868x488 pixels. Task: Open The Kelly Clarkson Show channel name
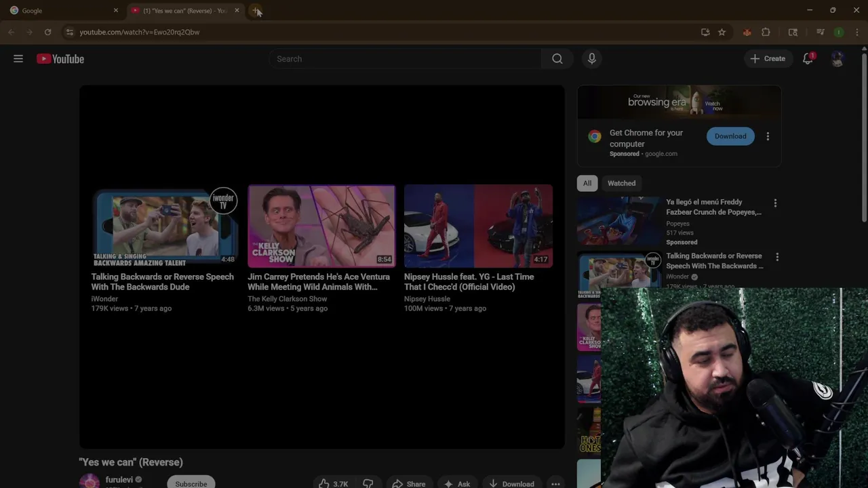click(x=288, y=299)
